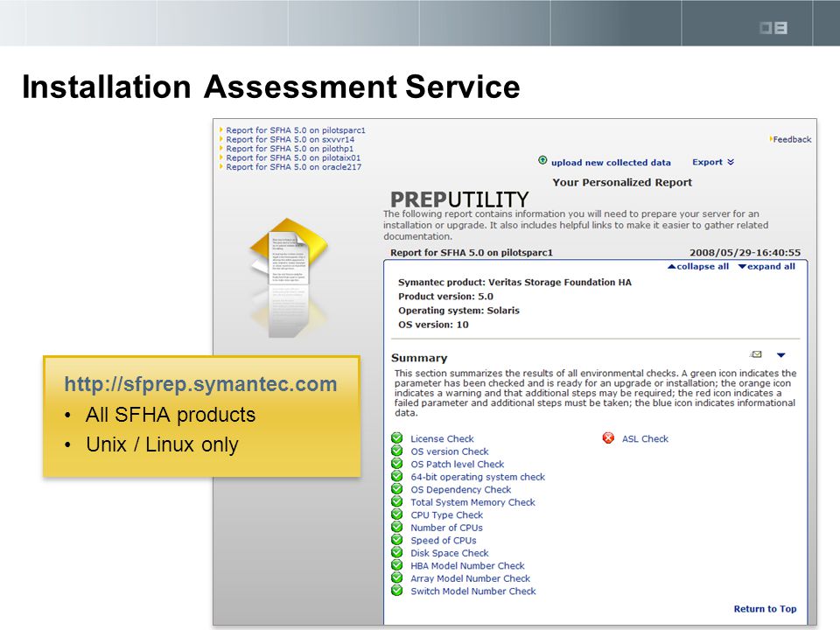This screenshot has width=840, height=630.
Task: Open the 64-bit operating system check link
Action: click(478, 477)
